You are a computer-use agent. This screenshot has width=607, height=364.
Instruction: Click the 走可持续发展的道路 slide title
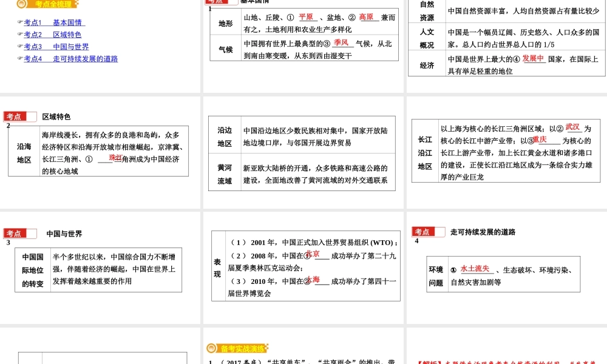(x=483, y=232)
